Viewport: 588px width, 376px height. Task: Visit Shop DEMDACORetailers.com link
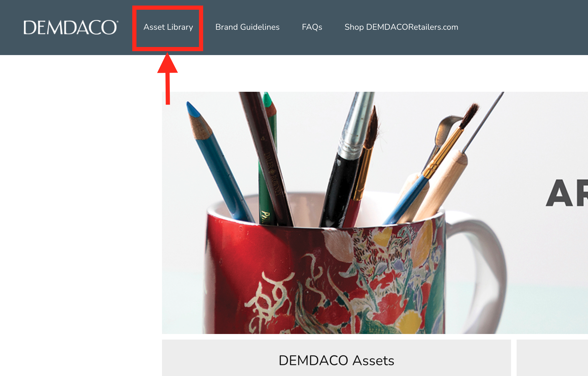401,27
